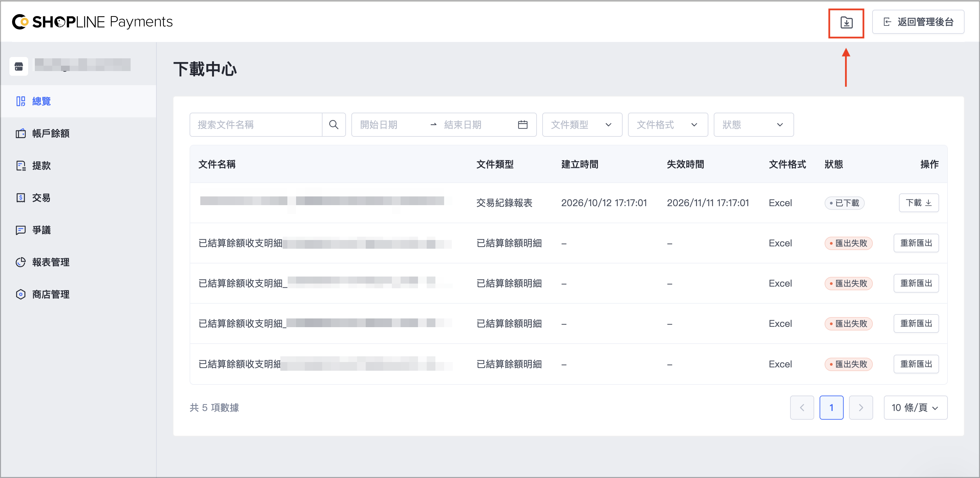Click the 共 5 項數據 total text
Viewport: 980px width, 478px height.
214,408
